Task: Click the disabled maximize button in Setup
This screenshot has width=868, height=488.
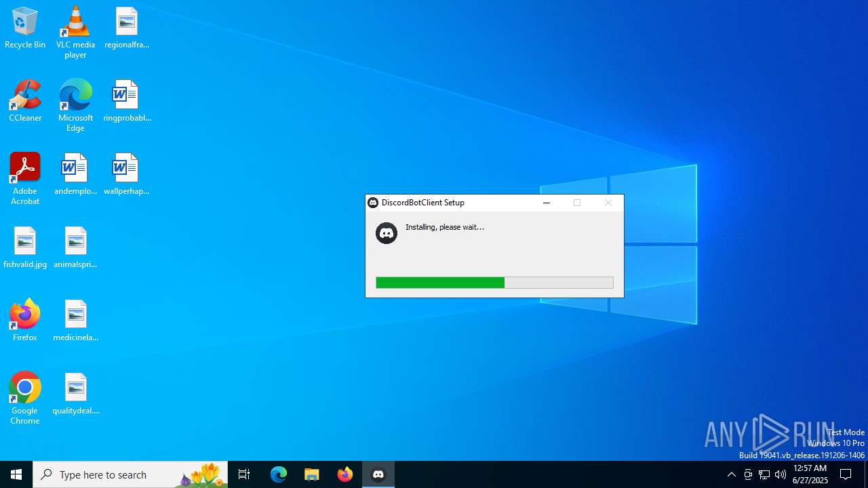Action: click(x=577, y=203)
